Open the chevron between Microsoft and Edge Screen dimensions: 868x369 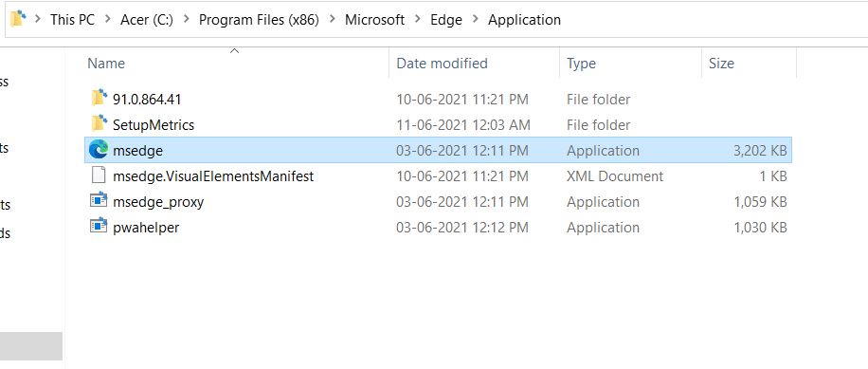tap(418, 19)
